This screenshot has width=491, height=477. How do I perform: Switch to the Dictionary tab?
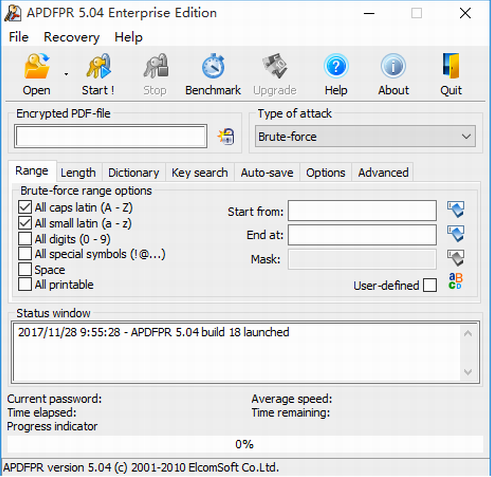click(x=134, y=173)
